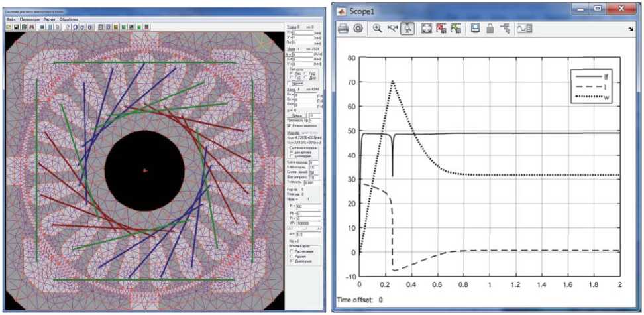Click the padlock Lock axes icon
This screenshot has height=315, width=644.
tap(490, 29)
